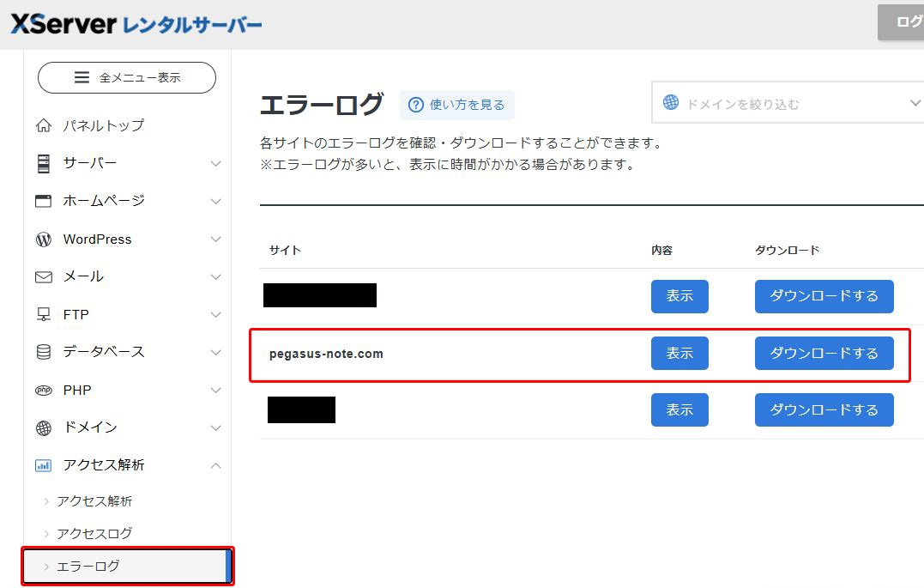Expand the メール menu chevron
This screenshot has height=588, width=924.
click(x=216, y=276)
